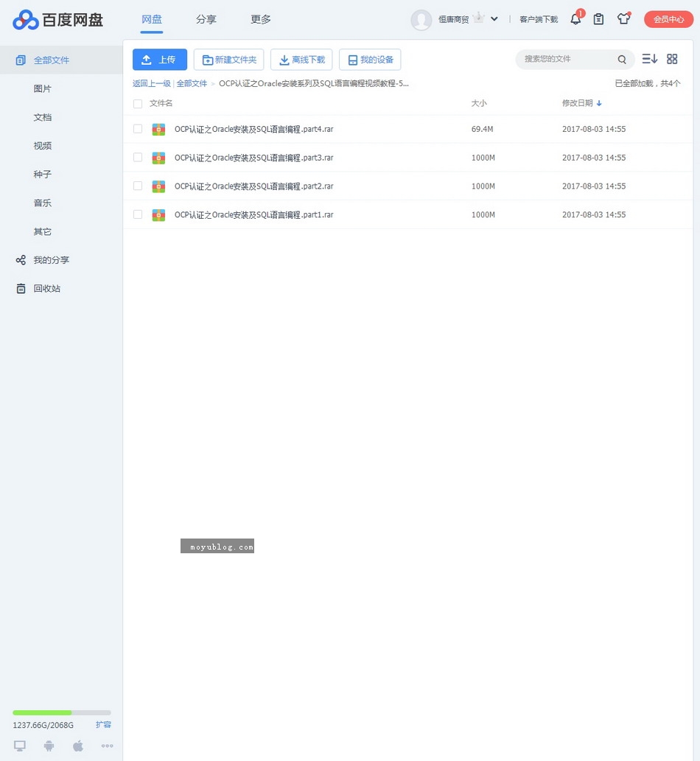The width and height of the screenshot is (700, 761).
Task: Select 视频 in the sidebar
Action: [42, 146]
